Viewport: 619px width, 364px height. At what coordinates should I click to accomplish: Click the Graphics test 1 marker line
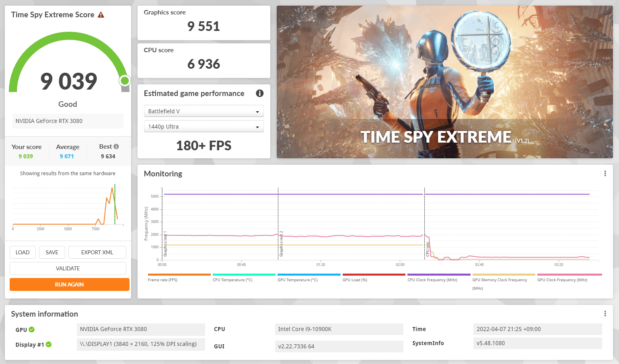(x=162, y=224)
